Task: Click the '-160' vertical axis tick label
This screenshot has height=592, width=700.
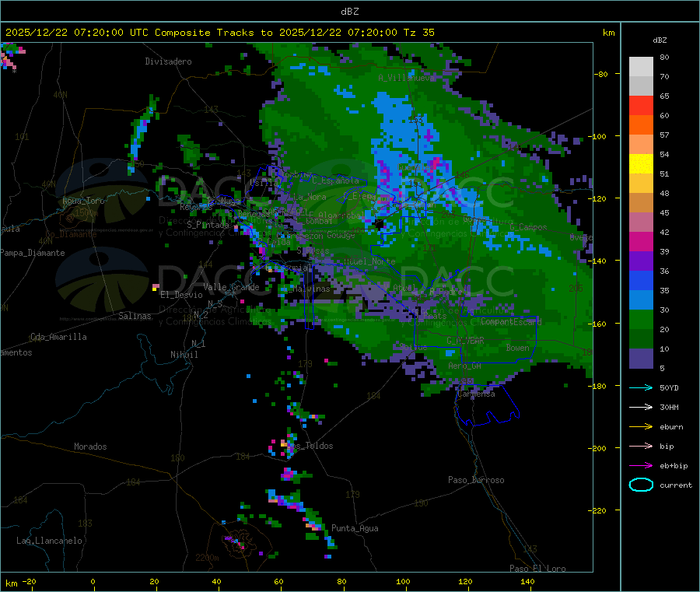Action: (x=598, y=324)
